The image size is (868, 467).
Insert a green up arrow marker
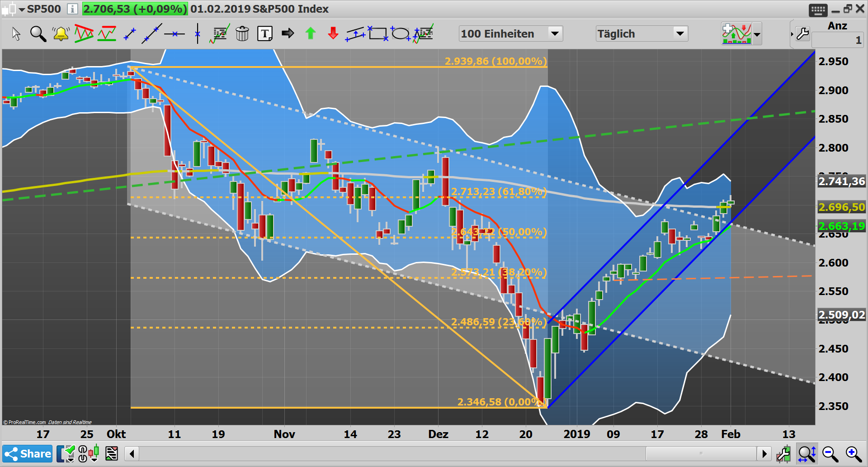click(311, 33)
